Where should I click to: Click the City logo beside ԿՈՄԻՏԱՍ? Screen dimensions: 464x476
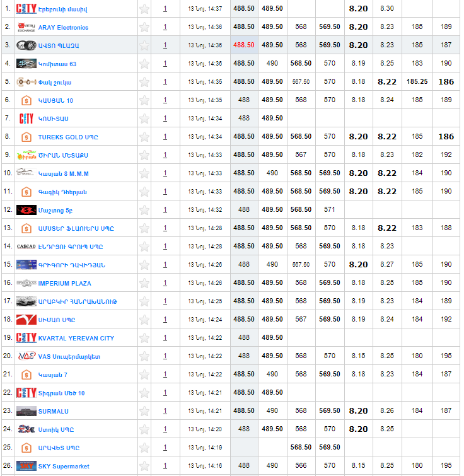pyautogui.click(x=26, y=119)
